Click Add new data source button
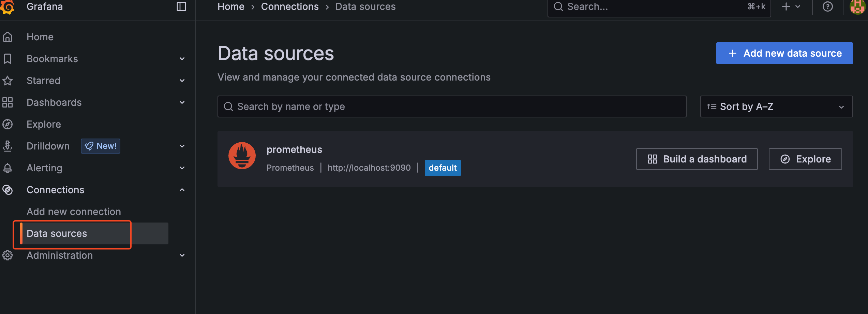Image resolution: width=868 pixels, height=314 pixels. click(x=784, y=53)
